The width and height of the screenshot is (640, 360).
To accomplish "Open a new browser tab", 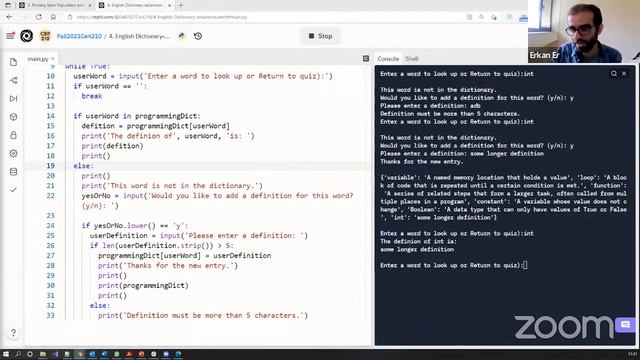I will click(x=180, y=5).
